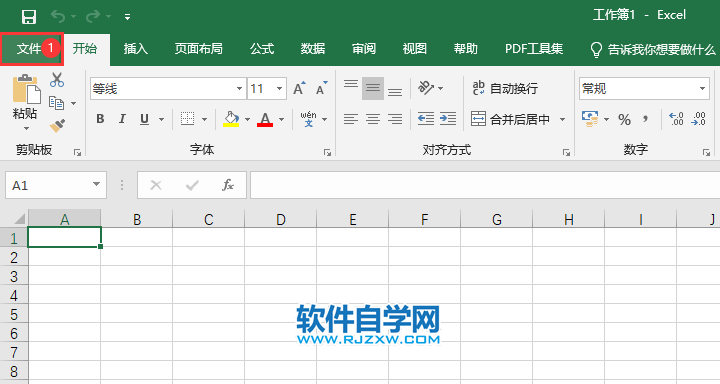Click the Increase Indent icon
The height and width of the screenshot is (384, 720).
[448, 119]
